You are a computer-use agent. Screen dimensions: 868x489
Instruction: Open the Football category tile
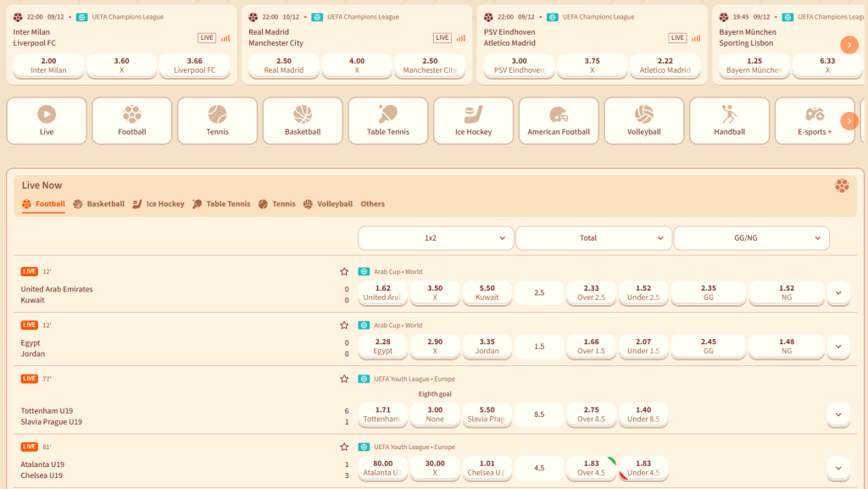click(x=131, y=120)
